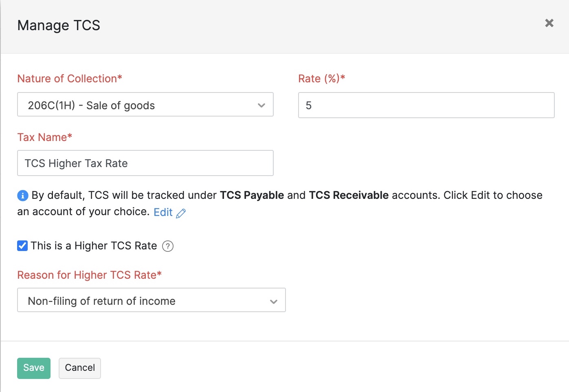
Task: Select the Manage TCS dialog title area
Action: click(59, 25)
